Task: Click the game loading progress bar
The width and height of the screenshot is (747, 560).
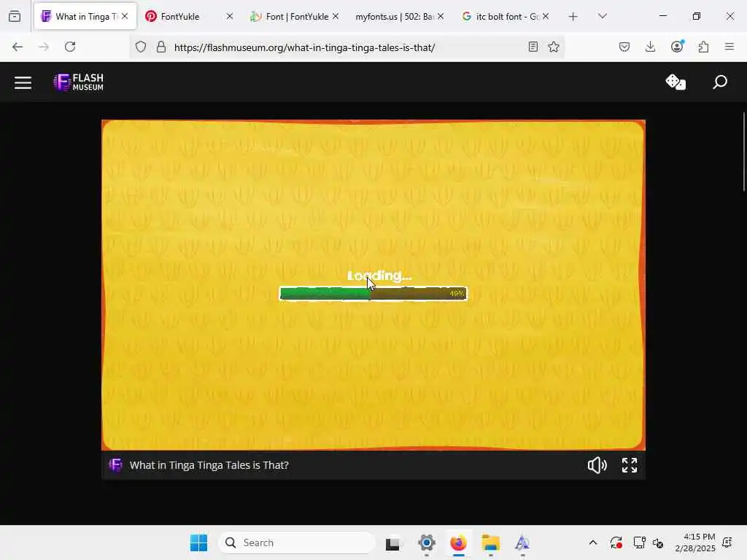Action: [373, 294]
